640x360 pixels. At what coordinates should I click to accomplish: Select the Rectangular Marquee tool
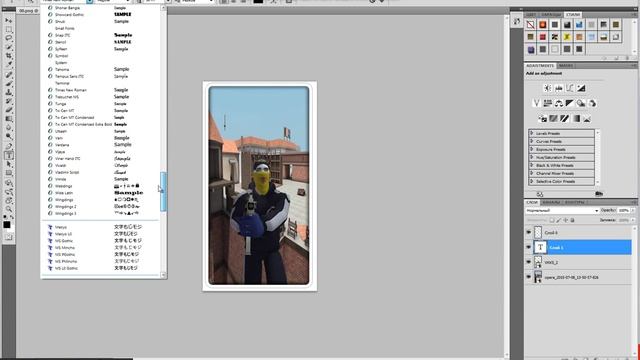click(9, 29)
